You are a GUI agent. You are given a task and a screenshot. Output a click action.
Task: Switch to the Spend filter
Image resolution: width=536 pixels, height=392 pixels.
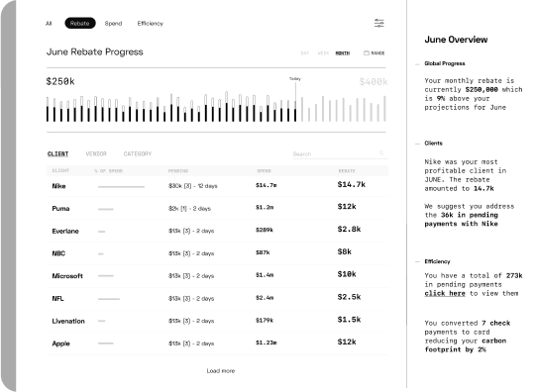tap(113, 23)
